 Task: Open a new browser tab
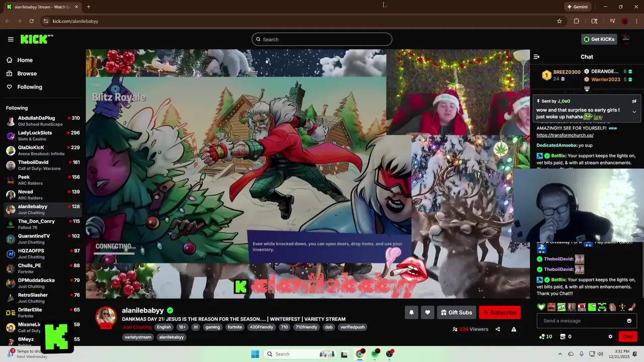(89, 7)
